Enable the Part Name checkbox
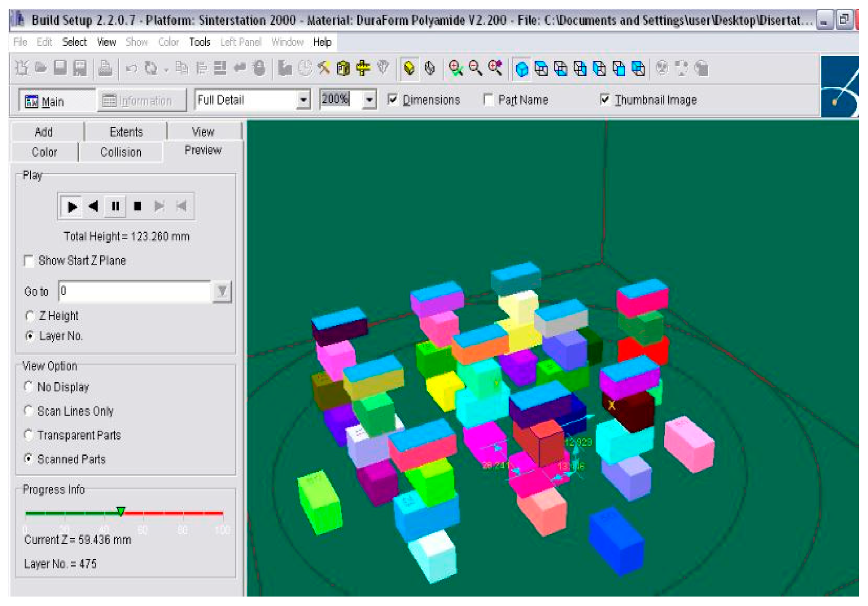Image resolution: width=868 pixels, height=606 pixels. point(488,99)
